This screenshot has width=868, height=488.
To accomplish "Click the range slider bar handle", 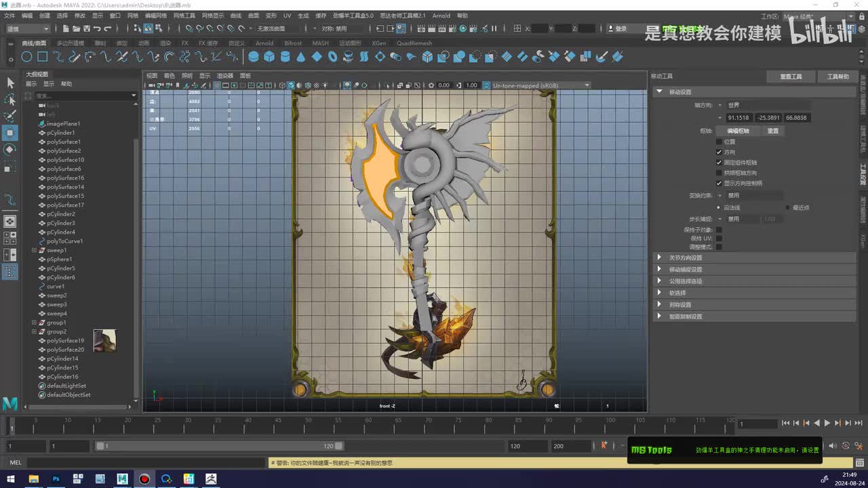I will (x=219, y=446).
